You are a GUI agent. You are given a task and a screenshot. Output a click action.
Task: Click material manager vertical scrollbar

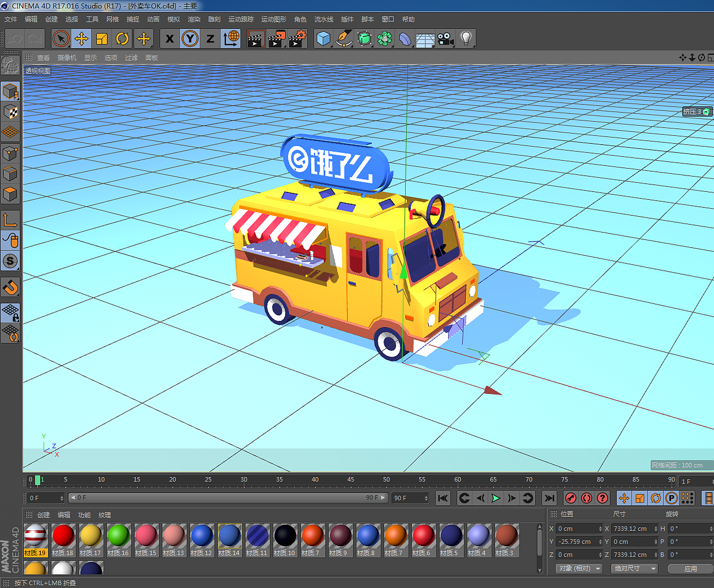539,548
